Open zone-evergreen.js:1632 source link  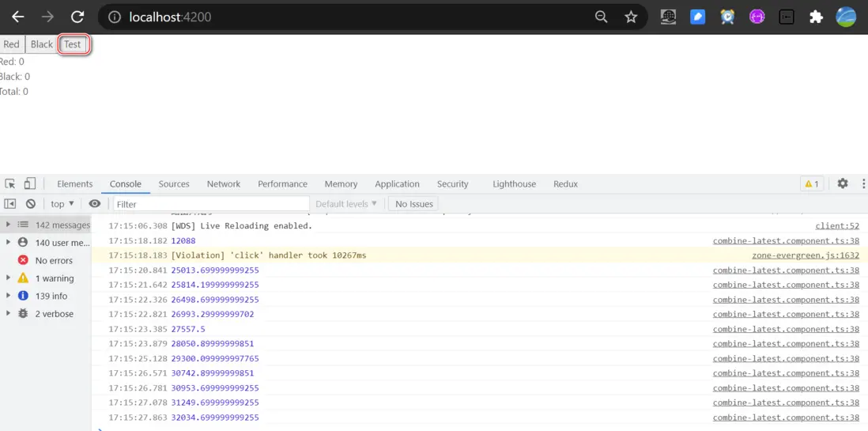805,255
